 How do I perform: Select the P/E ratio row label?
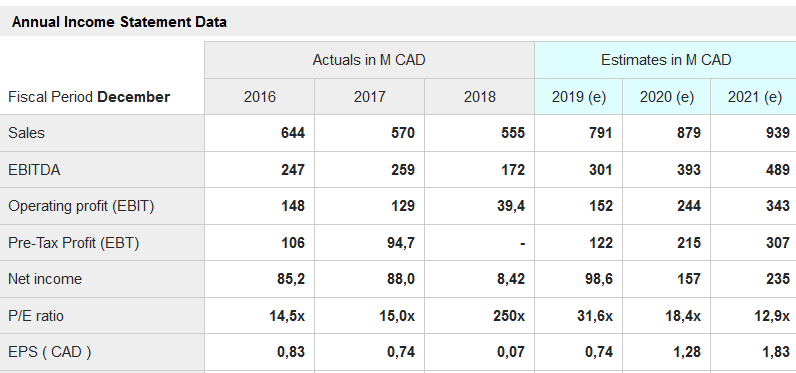(x=36, y=316)
